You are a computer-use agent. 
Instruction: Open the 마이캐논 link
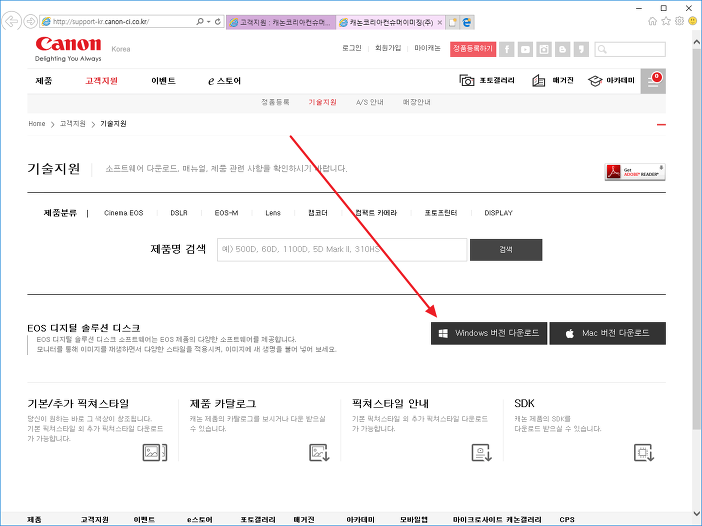(x=427, y=48)
